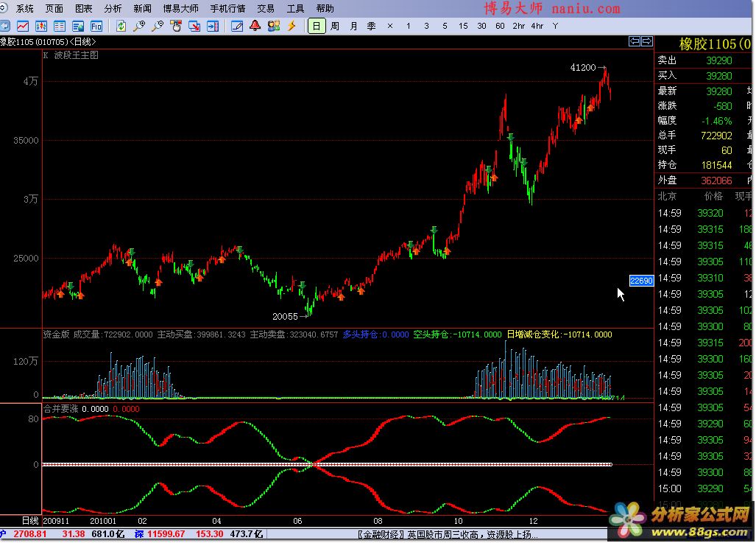This screenshot has width=756, height=543.
Task: Click the 41200 high price label
Action: point(583,68)
